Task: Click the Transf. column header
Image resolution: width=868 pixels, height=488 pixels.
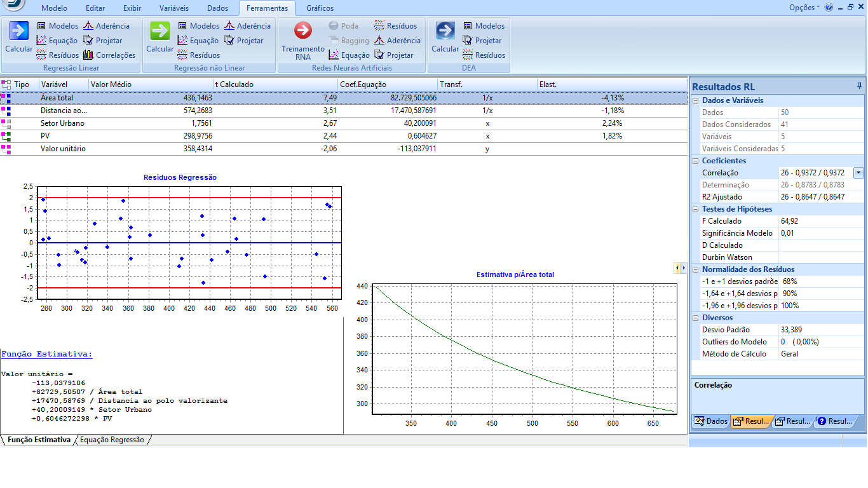Action: click(x=487, y=85)
